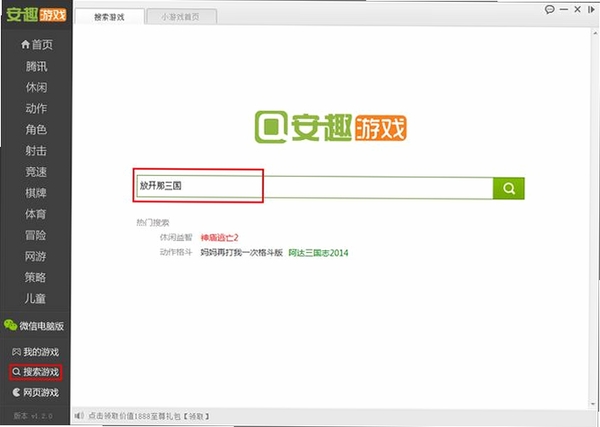Open the feedback chat bubble icon
The image size is (600, 427).
(549, 10)
